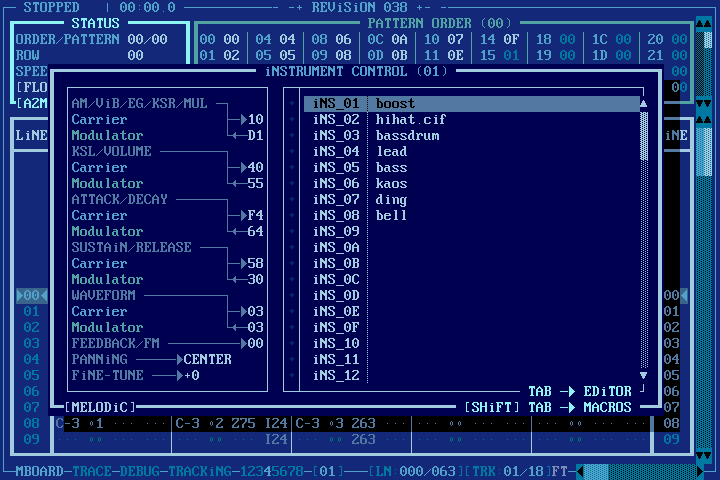The image size is (720, 480).
Task: Click the LN 000/063 line counter
Action: (x=416, y=472)
